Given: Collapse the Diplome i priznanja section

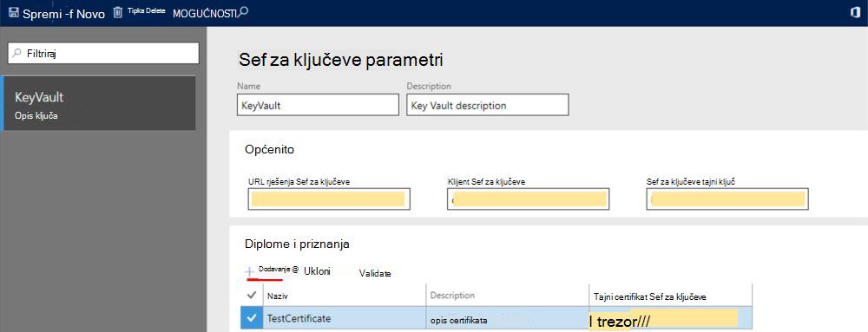Looking at the screenshot, I should pyautogui.click(x=297, y=244).
